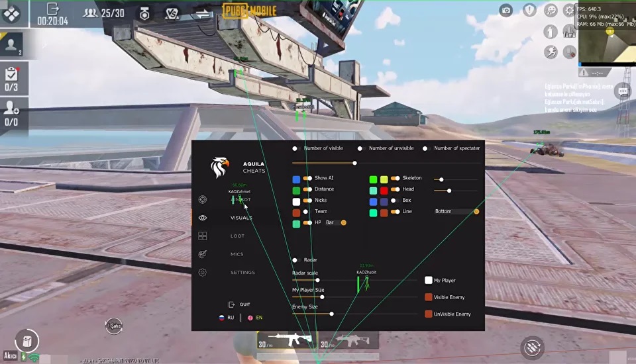Open the MICS menu section
The width and height of the screenshot is (636, 364).
237,254
